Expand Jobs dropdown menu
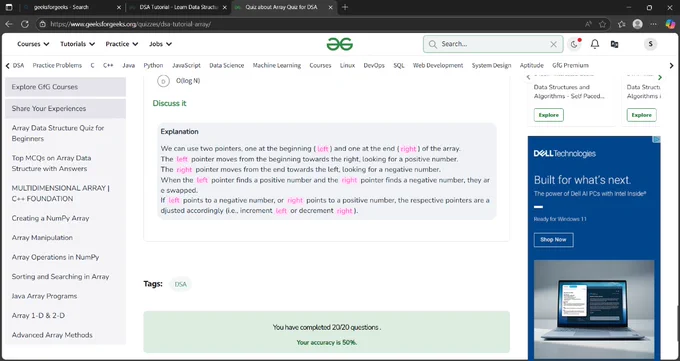This screenshot has width=680, height=361. pyautogui.click(x=160, y=44)
